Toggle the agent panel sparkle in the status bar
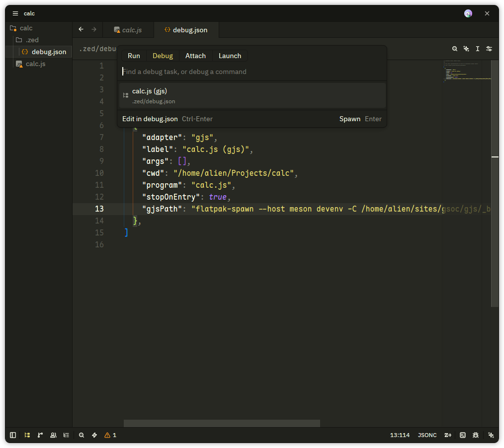The image size is (504, 448). click(x=491, y=435)
